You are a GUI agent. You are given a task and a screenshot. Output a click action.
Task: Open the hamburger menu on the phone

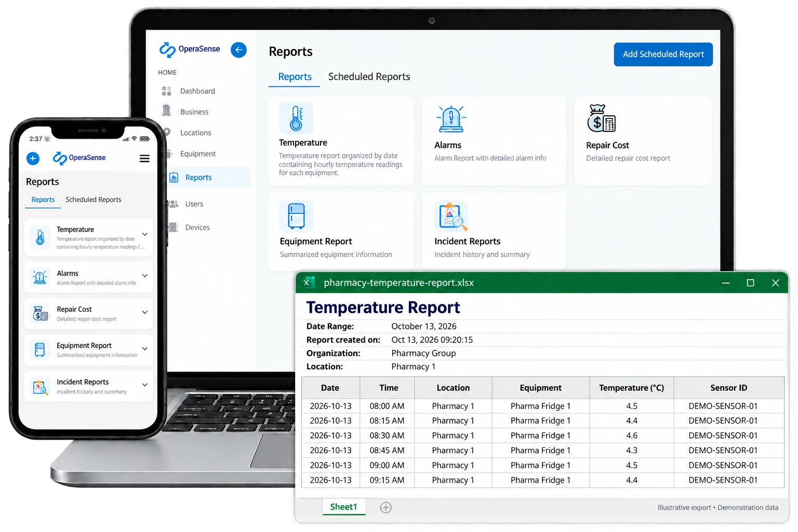[x=144, y=158]
